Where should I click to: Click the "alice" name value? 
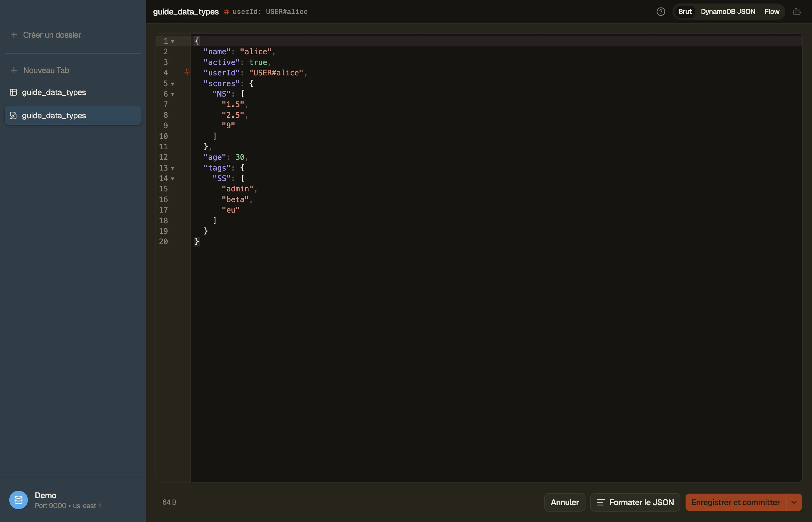pos(255,52)
